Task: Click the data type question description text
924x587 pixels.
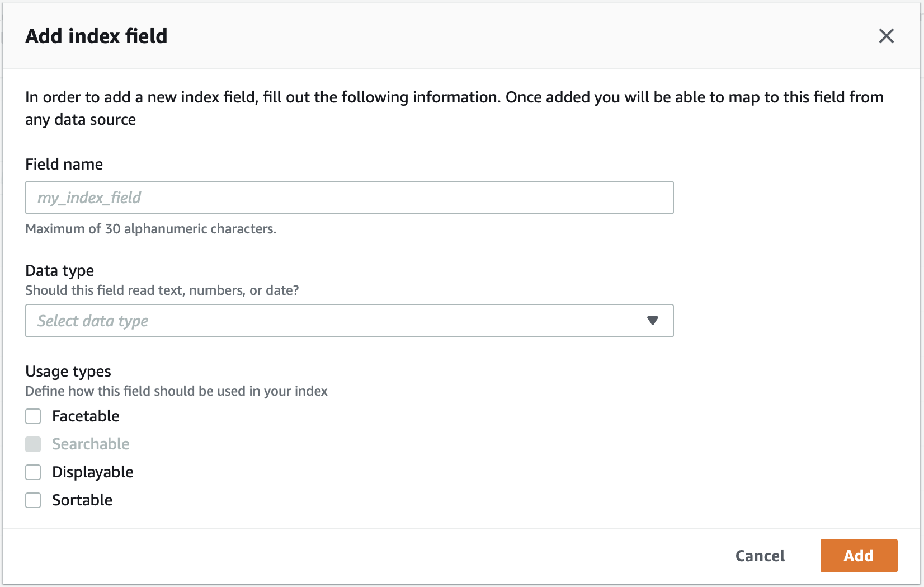Action: 162,290
